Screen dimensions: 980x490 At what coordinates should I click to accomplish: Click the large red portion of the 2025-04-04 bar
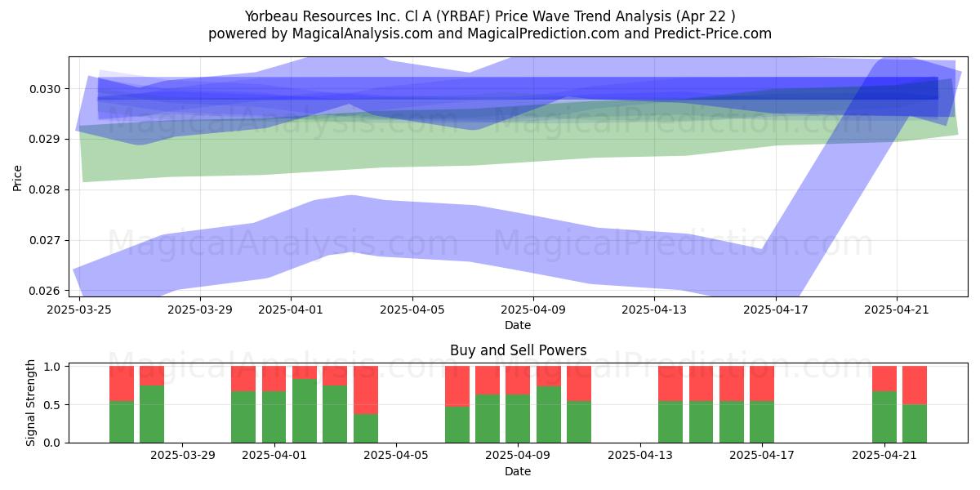coord(366,390)
